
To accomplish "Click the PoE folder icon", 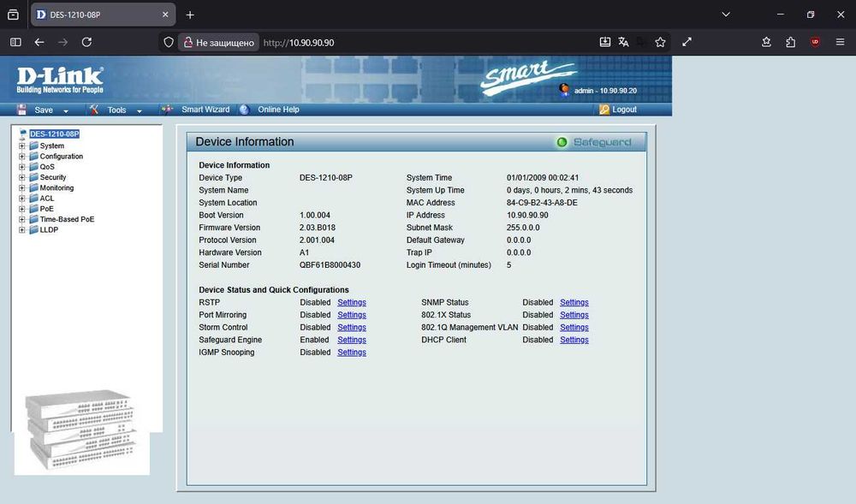I will 34,209.
